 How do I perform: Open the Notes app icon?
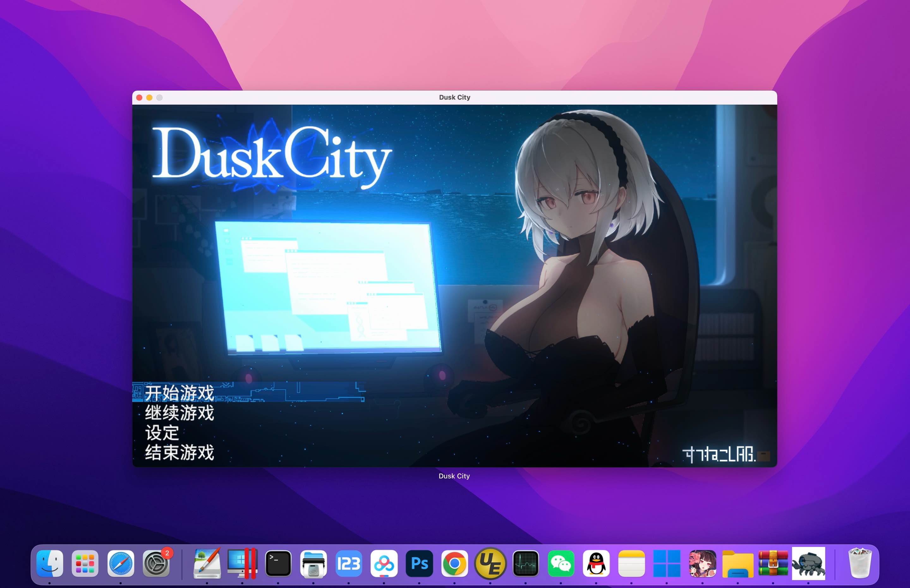[x=631, y=563]
